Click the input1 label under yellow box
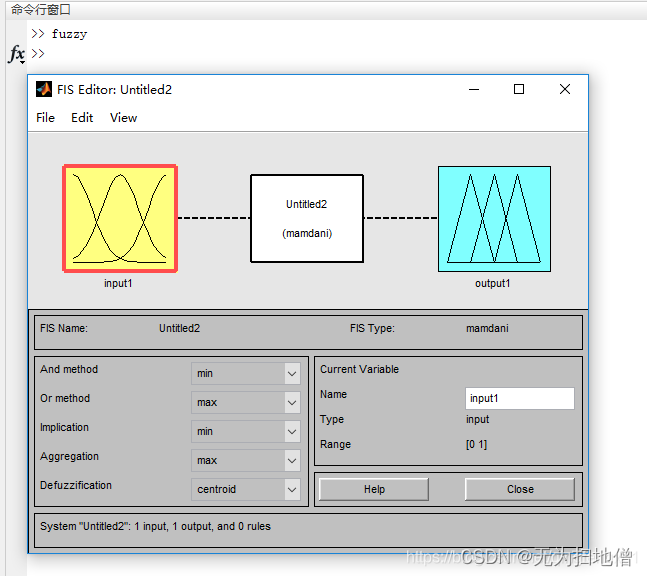This screenshot has height=576, width=647. tap(118, 283)
